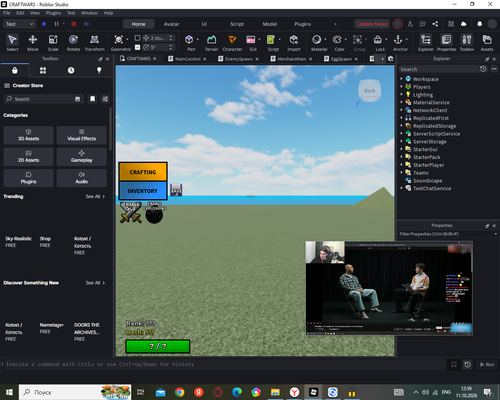
Task: Open the EnemySpawn script tab
Action: pyautogui.click(x=238, y=59)
